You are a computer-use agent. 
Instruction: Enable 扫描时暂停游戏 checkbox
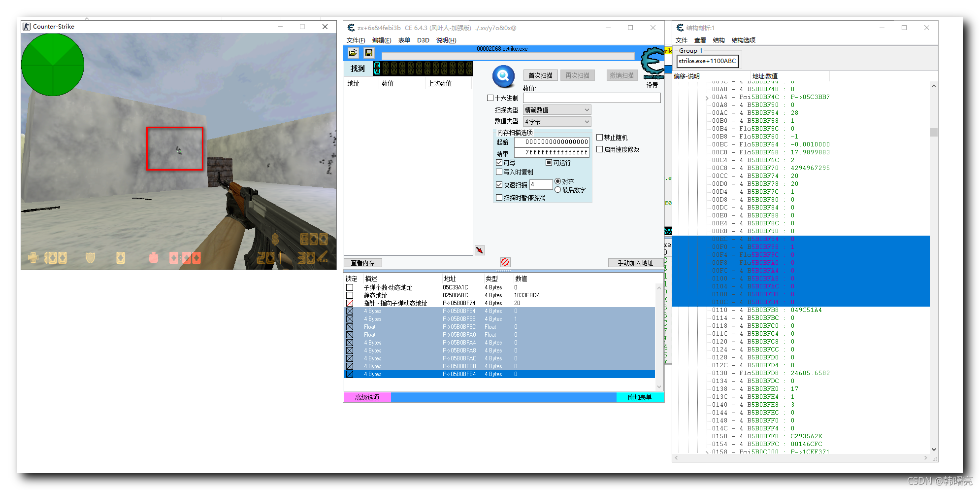[499, 198]
